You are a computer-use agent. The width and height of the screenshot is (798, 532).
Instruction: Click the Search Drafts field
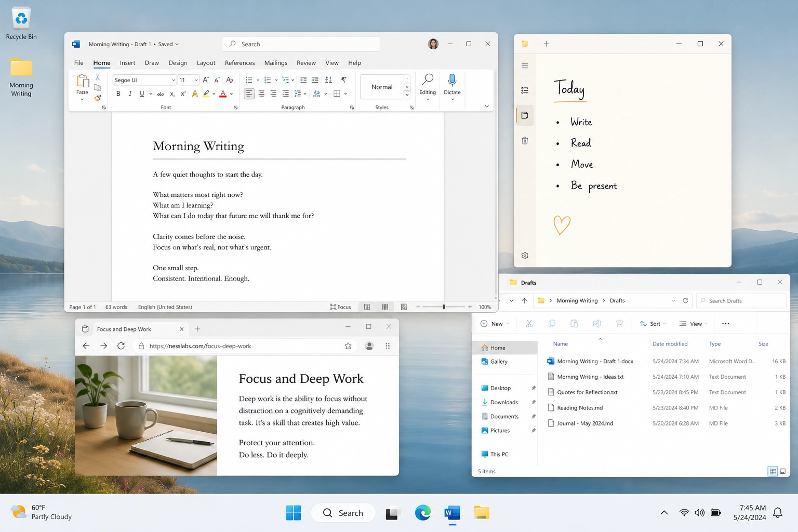pyautogui.click(x=741, y=301)
